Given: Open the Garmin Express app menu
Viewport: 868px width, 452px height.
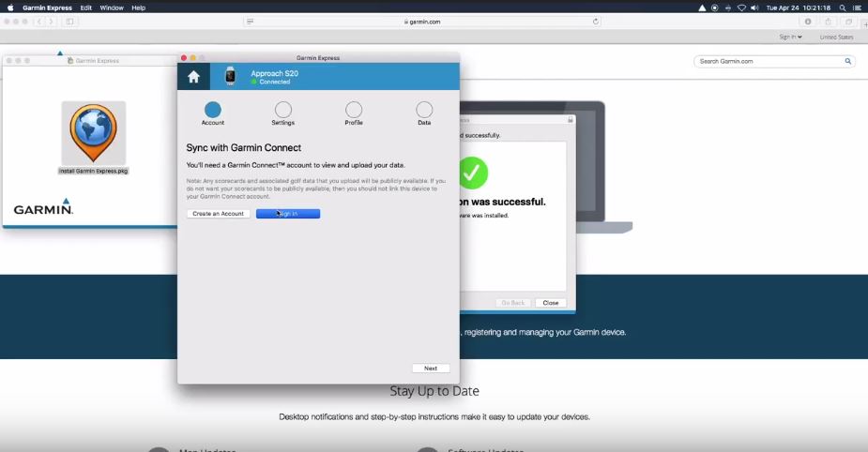Looking at the screenshot, I should [x=47, y=8].
